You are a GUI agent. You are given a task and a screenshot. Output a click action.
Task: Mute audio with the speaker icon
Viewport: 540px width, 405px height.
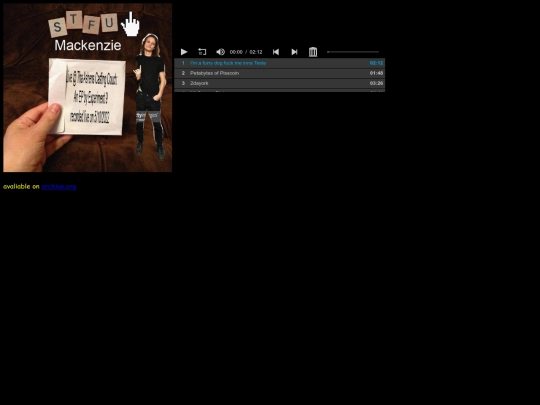pyautogui.click(x=220, y=52)
